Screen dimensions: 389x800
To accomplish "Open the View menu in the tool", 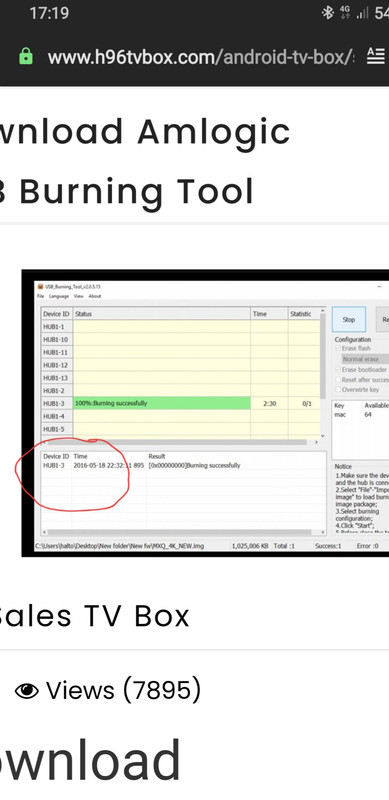I will (79, 296).
